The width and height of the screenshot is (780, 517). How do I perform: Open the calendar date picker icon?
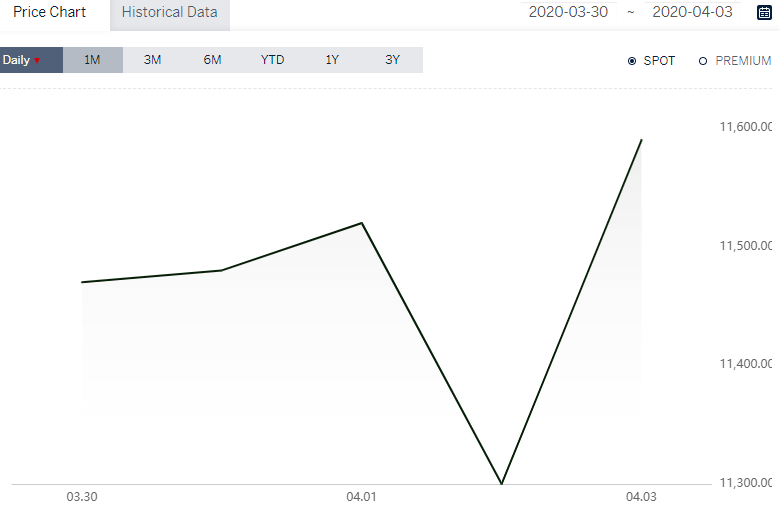[764, 12]
